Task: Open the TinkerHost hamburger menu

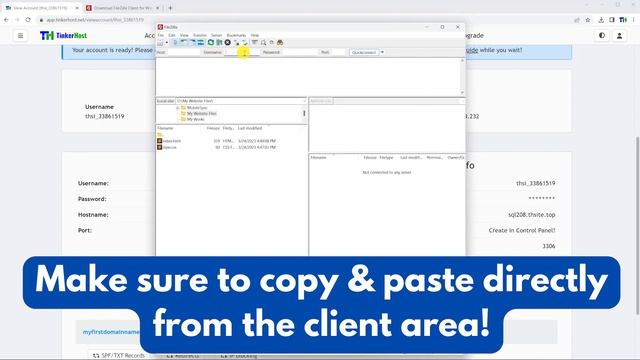Action: pos(20,36)
